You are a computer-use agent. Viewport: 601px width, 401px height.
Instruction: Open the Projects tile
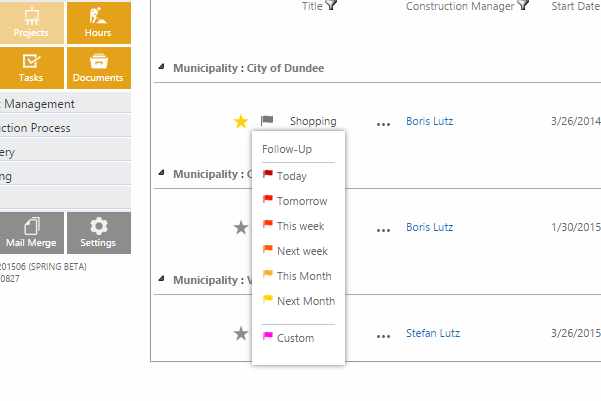tap(31, 23)
